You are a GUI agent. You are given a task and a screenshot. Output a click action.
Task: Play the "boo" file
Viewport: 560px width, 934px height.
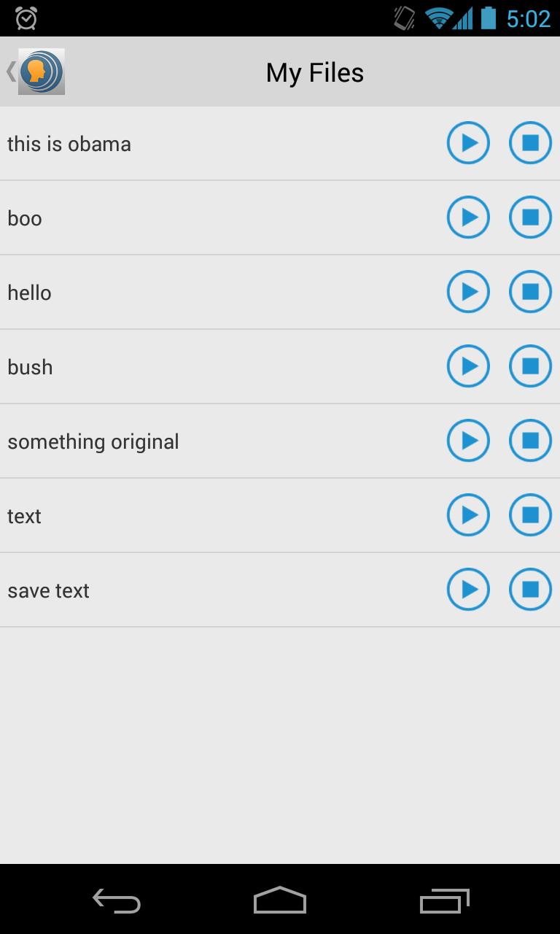(x=468, y=217)
